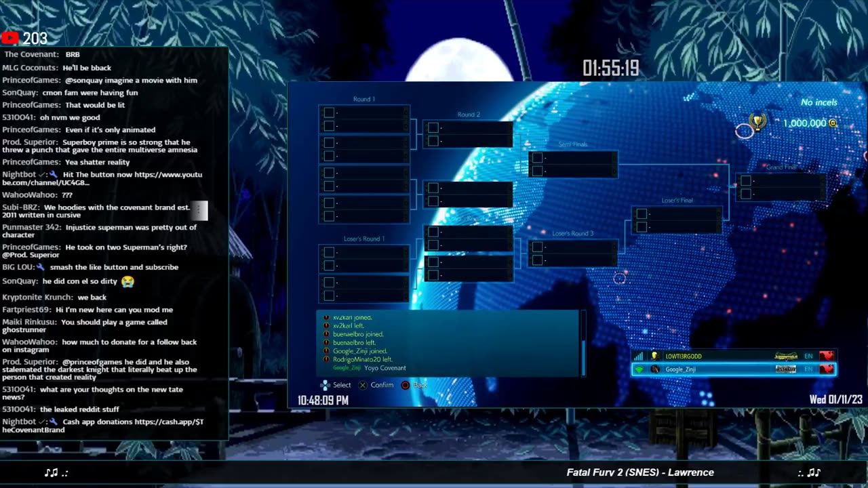
Task: Click the YouTube logo beside viewer count
Action: click(10, 39)
